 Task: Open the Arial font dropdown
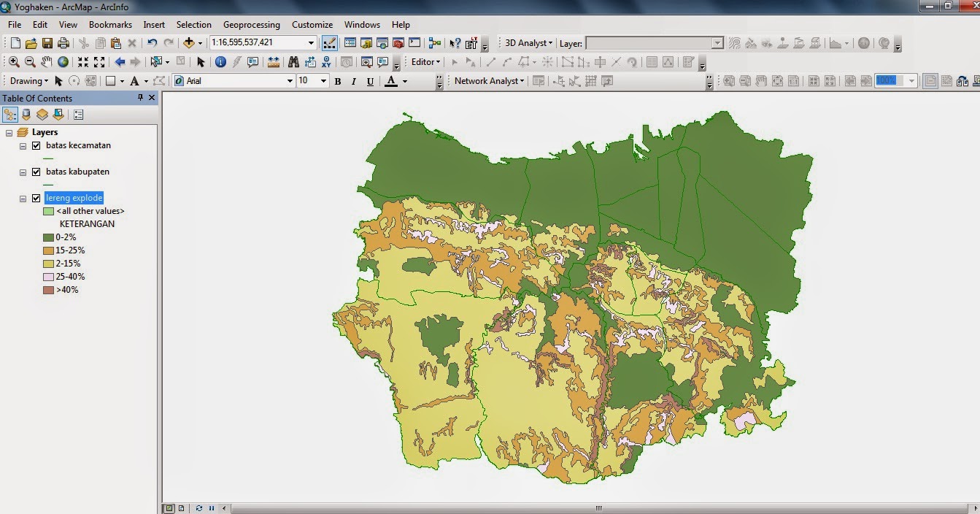click(290, 81)
